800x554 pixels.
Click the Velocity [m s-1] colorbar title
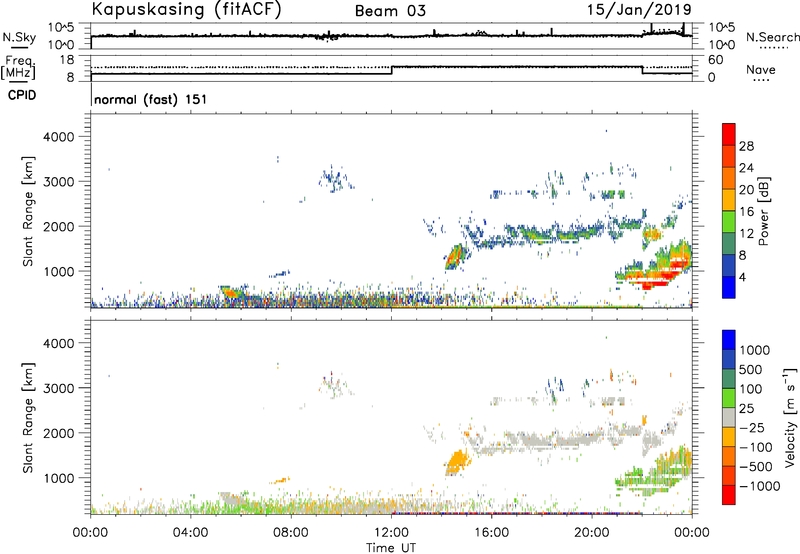point(789,417)
